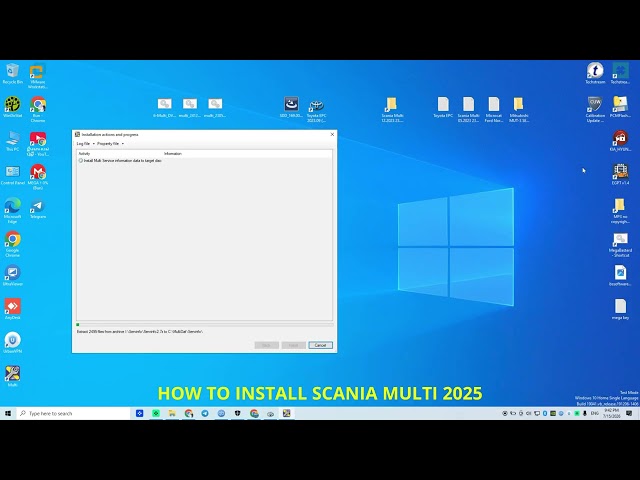Open the Multi desktop shortcut icon
The height and width of the screenshot is (480, 640).
pos(13,376)
